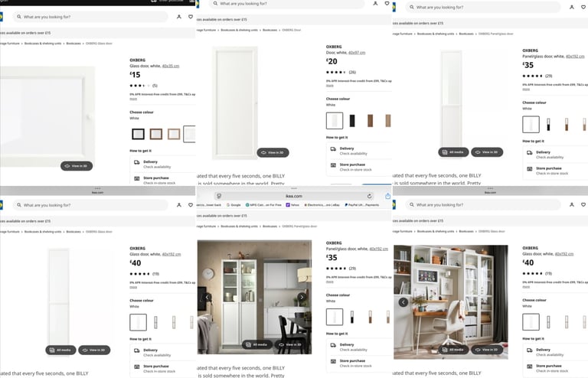This screenshot has width=588, height=378.
Task: Tap the favourites heart on the £20 door page
Action: [x=387, y=3]
